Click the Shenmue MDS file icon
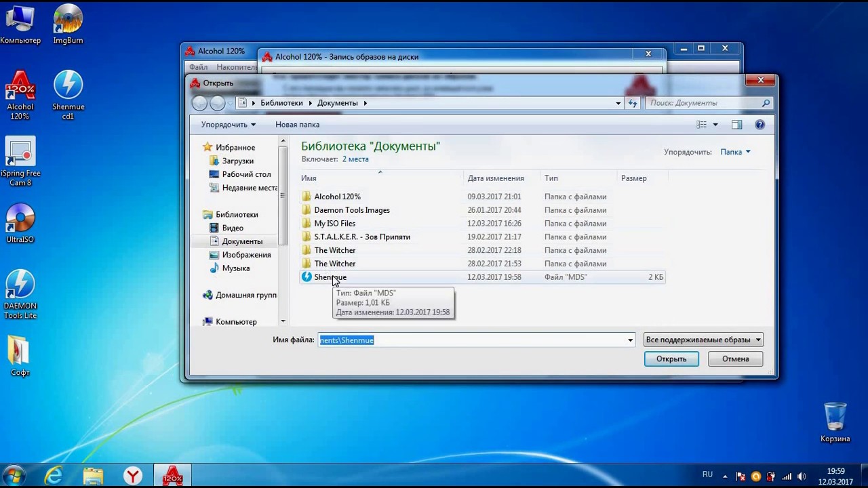868x488 pixels. point(307,277)
